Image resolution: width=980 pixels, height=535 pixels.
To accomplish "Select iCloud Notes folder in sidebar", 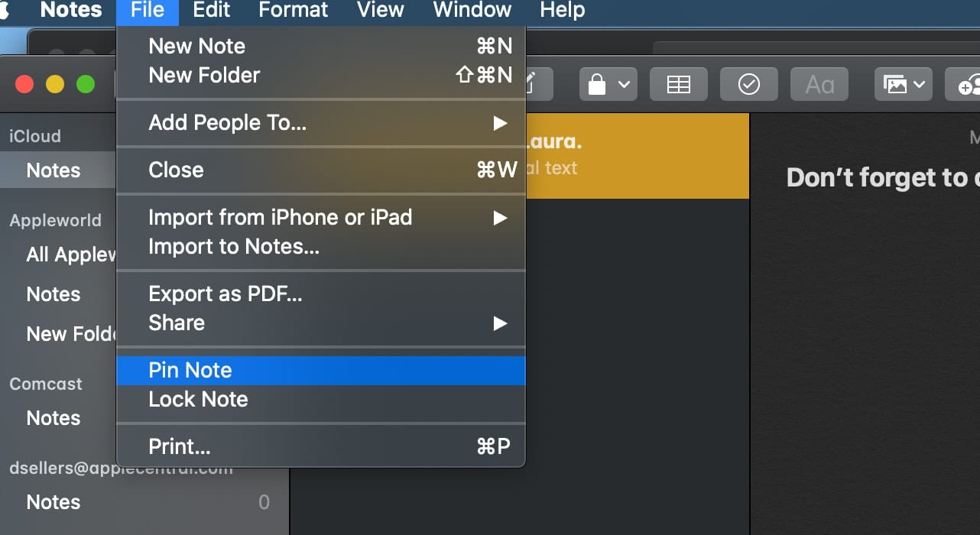I will 54,170.
